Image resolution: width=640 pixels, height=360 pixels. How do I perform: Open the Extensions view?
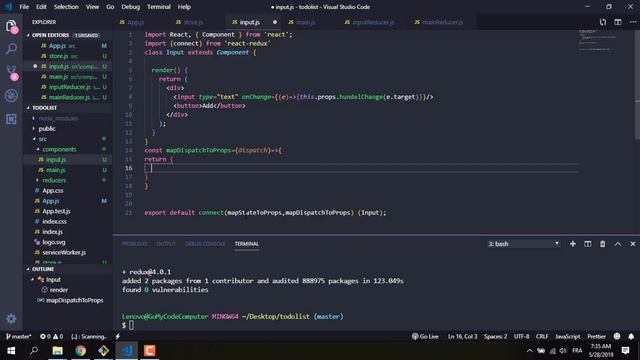(11, 119)
